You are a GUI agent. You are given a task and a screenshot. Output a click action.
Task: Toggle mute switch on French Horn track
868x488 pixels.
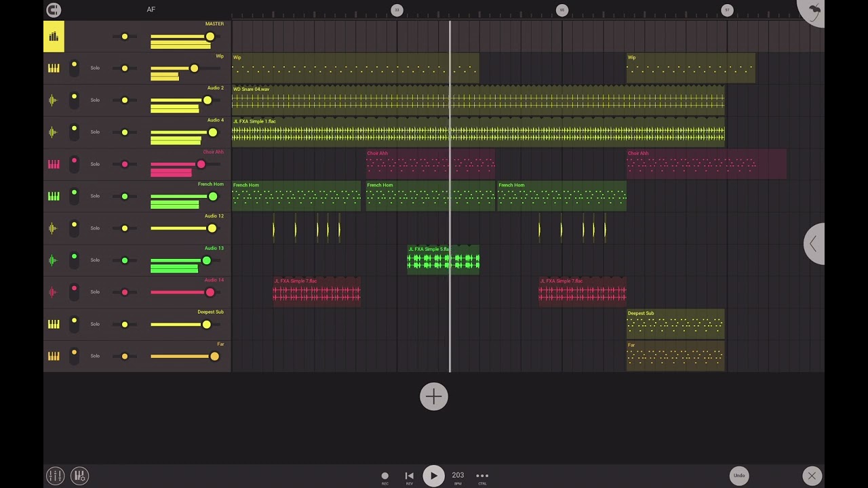coord(74,196)
